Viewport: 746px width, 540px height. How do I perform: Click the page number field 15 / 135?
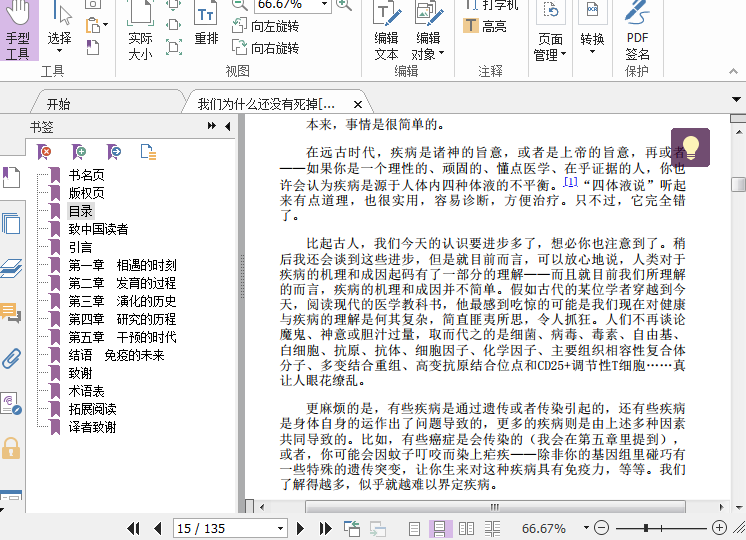pos(230,528)
